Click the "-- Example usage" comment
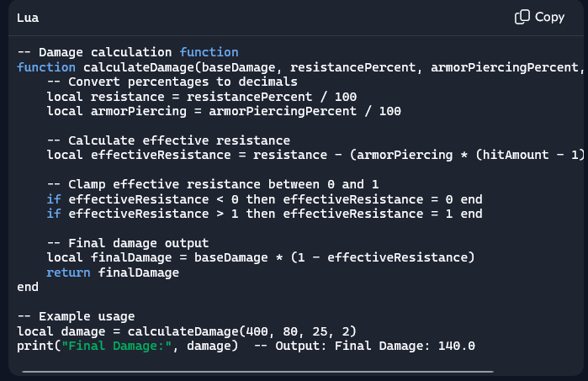 click(76, 316)
